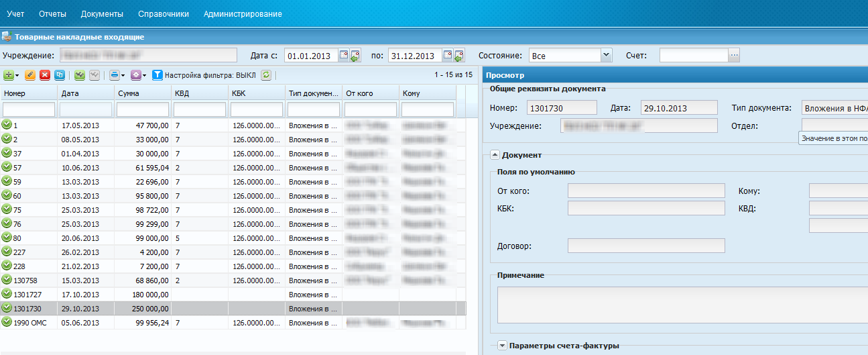This screenshot has width=868, height=355.
Task: Focus the filter box under 'Тип докумен...'
Action: pos(314,109)
